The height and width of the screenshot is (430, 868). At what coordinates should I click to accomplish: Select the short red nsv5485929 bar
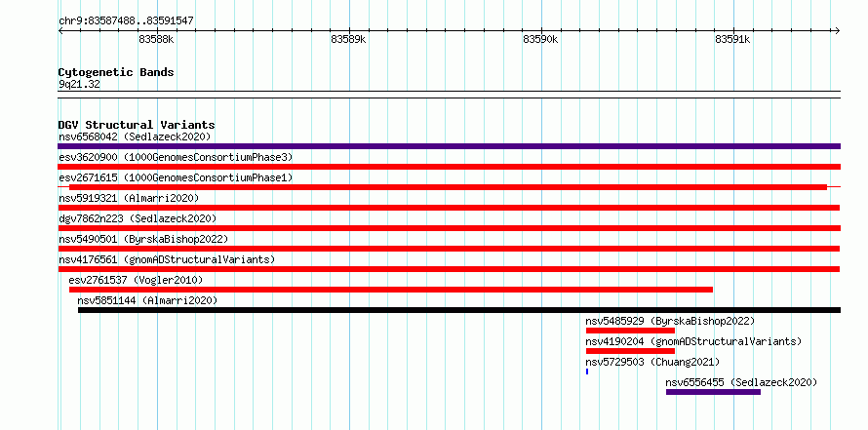pos(630,331)
